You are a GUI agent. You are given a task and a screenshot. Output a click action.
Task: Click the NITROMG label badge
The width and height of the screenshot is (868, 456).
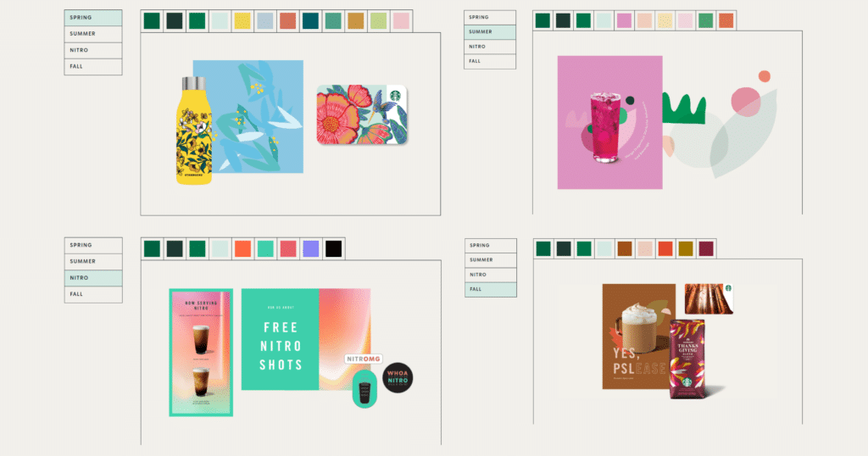[x=366, y=359]
